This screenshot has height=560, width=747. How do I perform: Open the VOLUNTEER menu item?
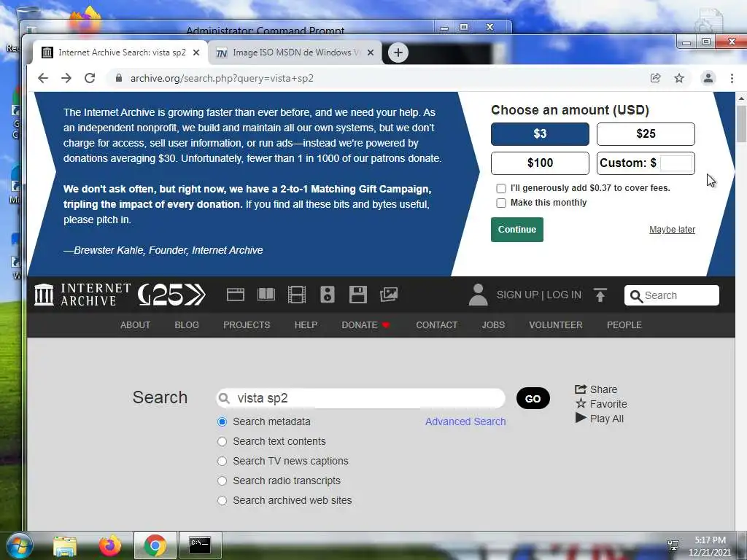[555, 324]
